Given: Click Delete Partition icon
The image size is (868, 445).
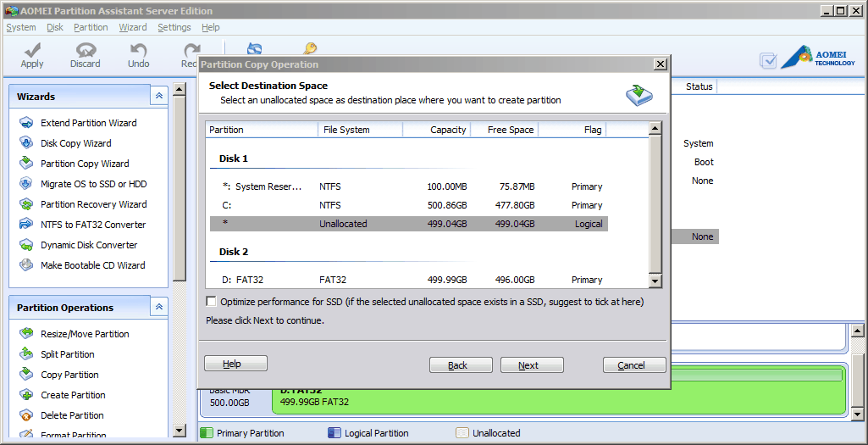Looking at the screenshot, I should [26, 415].
